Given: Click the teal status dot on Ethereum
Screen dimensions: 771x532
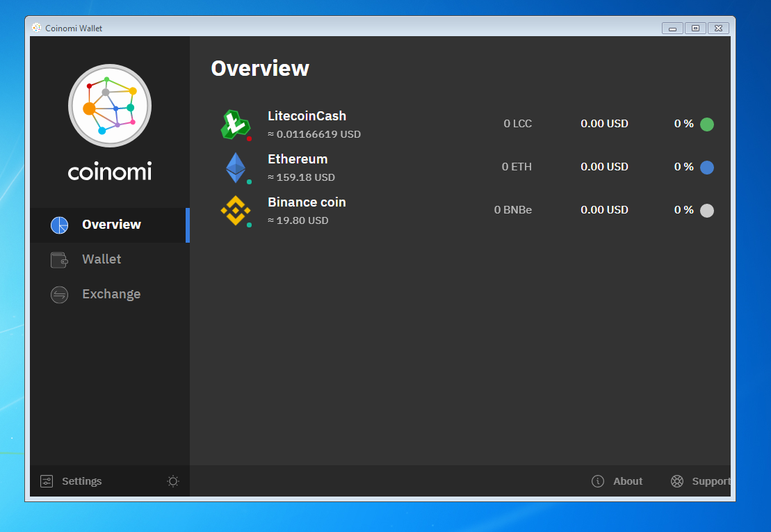Looking at the screenshot, I should [x=250, y=182].
